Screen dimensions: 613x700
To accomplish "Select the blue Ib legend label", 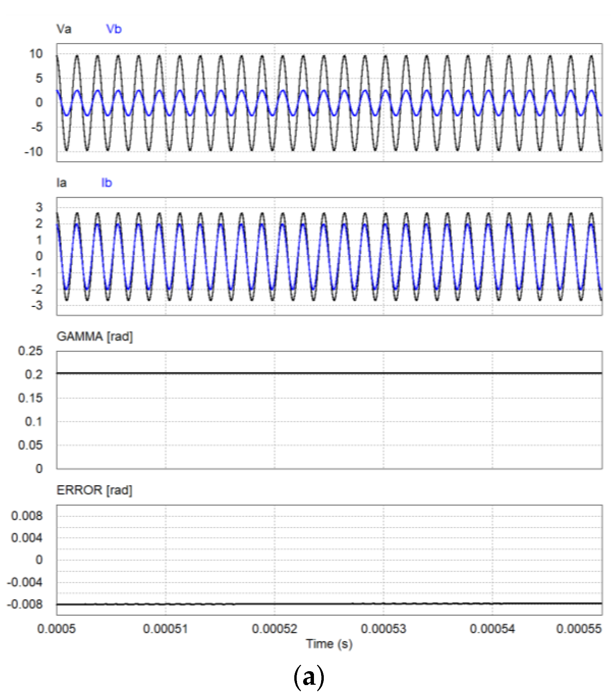I will 107,183.
